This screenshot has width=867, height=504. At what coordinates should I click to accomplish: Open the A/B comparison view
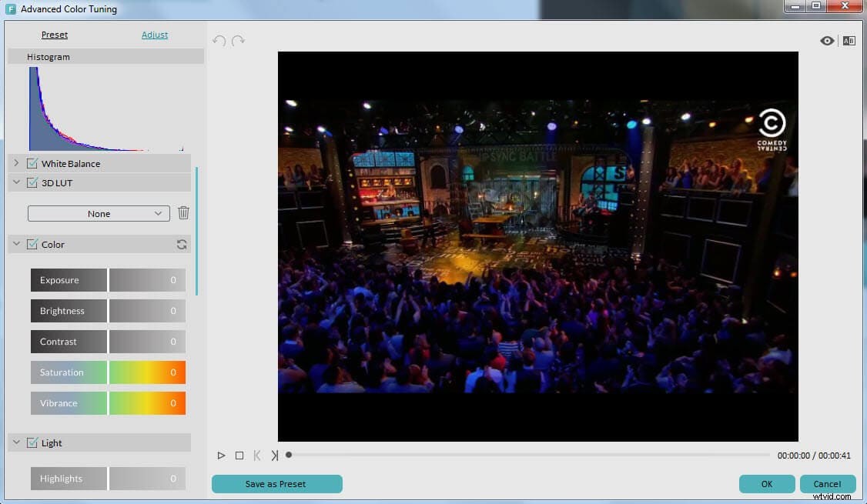[849, 41]
